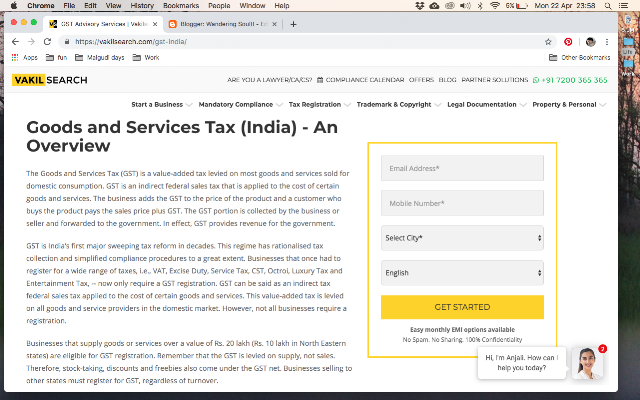Open the History menu

point(142,6)
